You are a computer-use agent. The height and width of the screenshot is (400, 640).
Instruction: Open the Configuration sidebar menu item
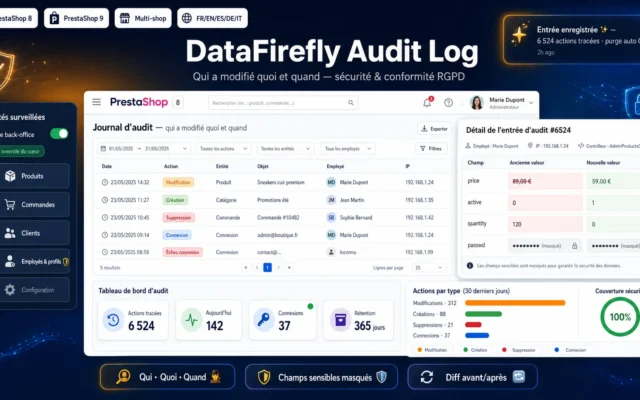click(x=34, y=290)
